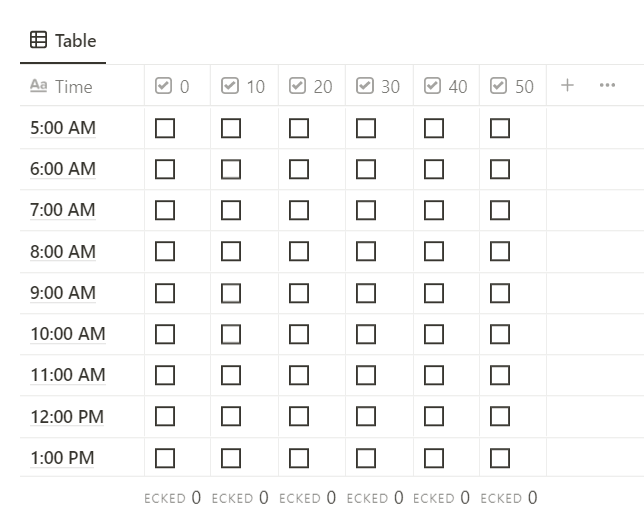Click the checkbox icon in column 50 header

[499, 86]
